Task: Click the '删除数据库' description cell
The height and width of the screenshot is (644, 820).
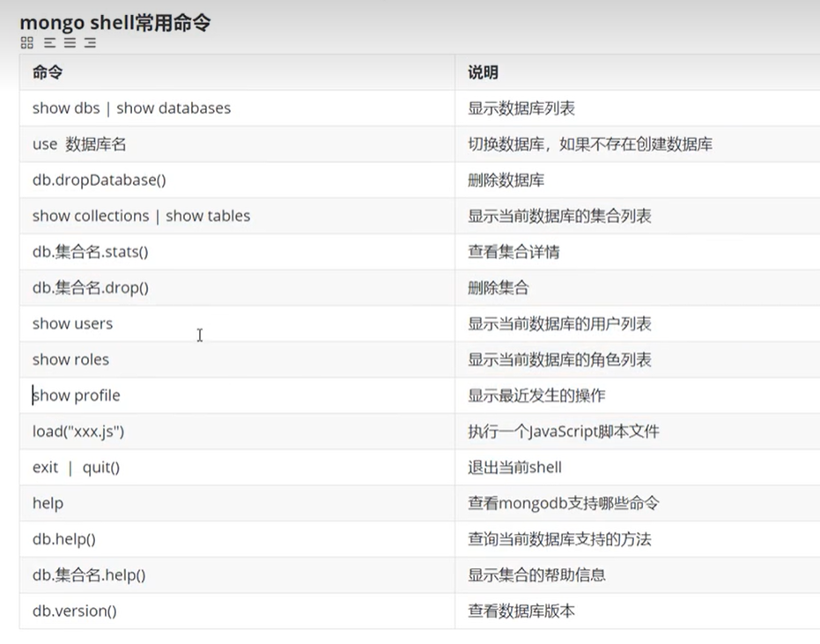Action: (x=638, y=180)
